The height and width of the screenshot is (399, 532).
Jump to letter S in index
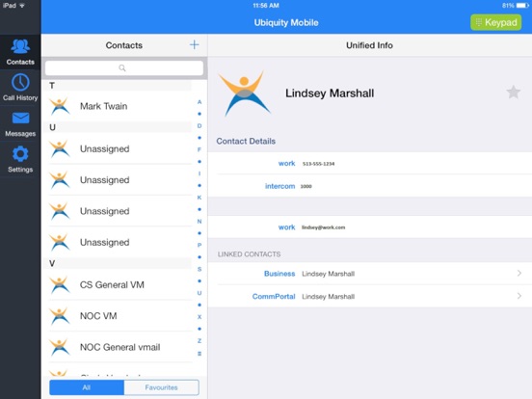(x=199, y=269)
